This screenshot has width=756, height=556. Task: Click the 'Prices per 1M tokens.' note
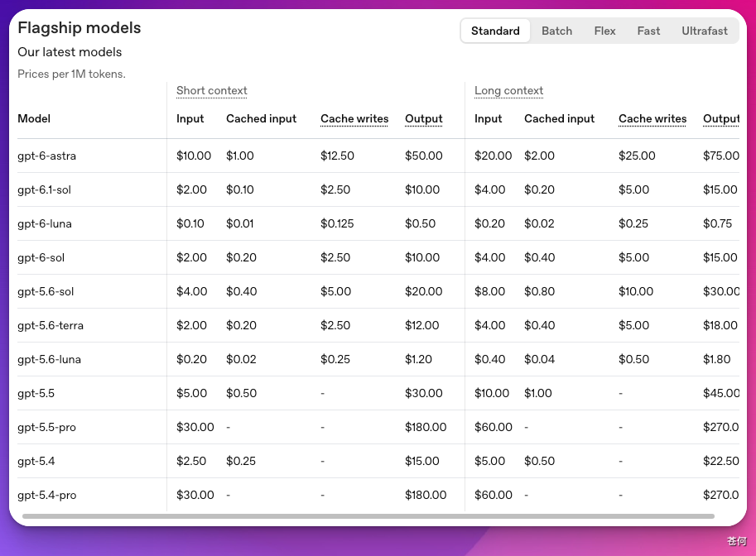pyautogui.click(x=71, y=74)
